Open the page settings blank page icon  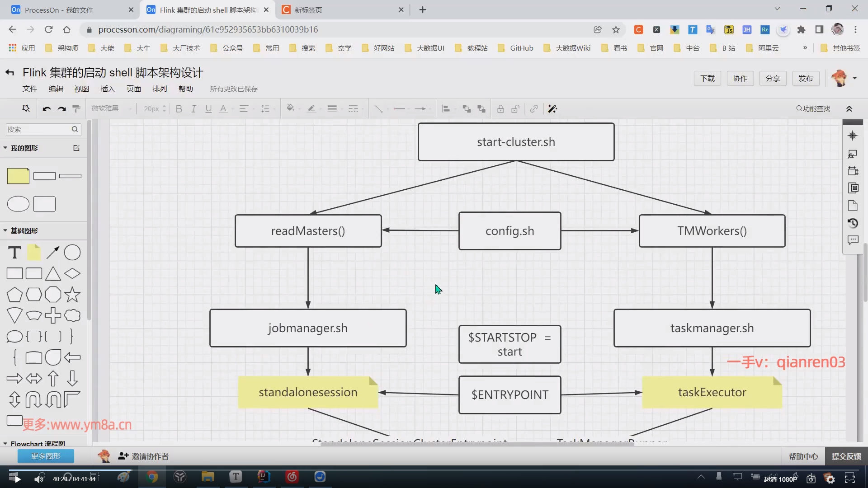tap(853, 206)
